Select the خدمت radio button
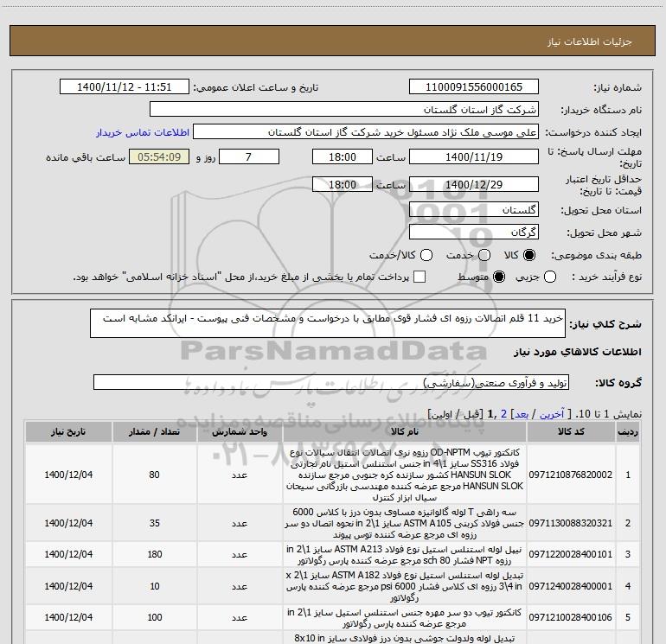Image resolution: width=666 pixels, height=644 pixels. 484,255
